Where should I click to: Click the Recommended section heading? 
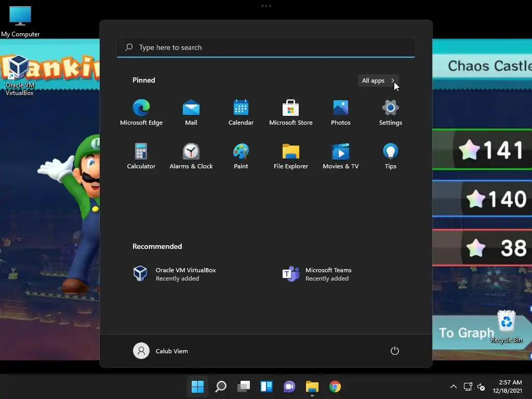[x=157, y=246]
